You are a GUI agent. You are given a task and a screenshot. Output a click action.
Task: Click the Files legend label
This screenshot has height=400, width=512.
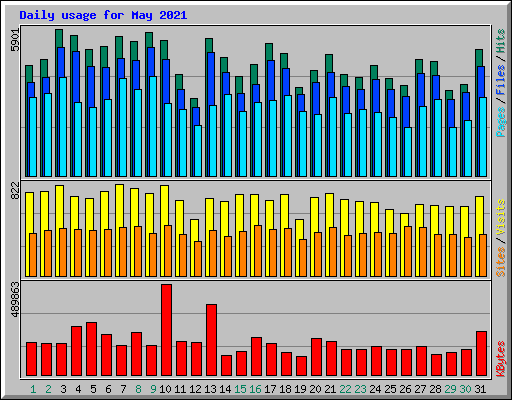click(x=500, y=79)
